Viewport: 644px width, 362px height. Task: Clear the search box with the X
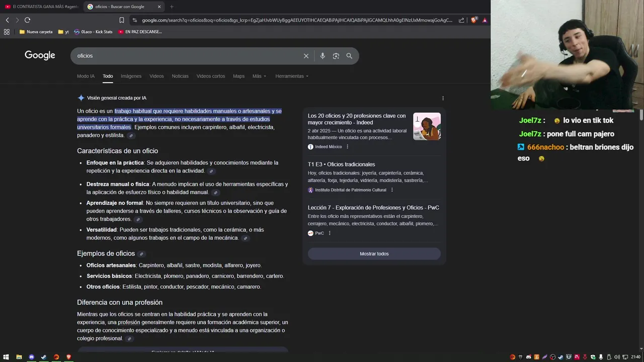pyautogui.click(x=306, y=56)
